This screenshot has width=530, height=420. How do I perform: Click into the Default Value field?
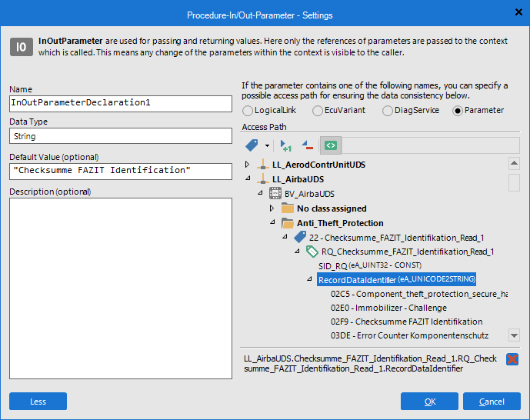click(x=121, y=171)
